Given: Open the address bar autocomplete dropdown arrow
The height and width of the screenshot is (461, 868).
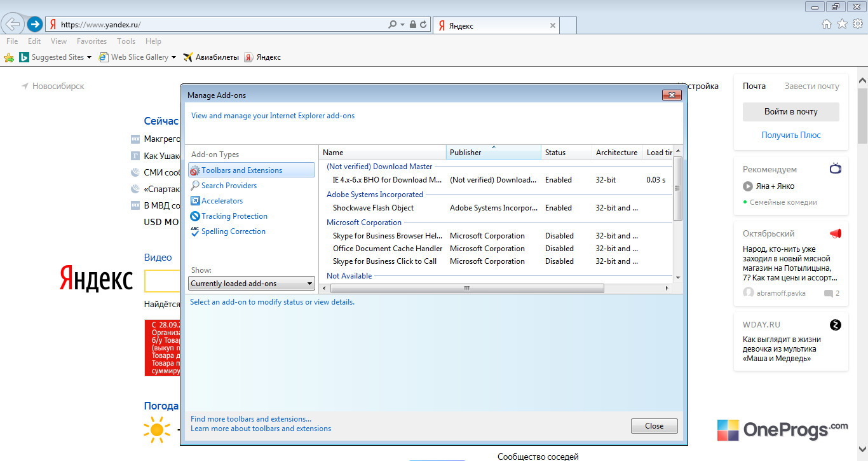Looking at the screenshot, I should click(402, 25).
